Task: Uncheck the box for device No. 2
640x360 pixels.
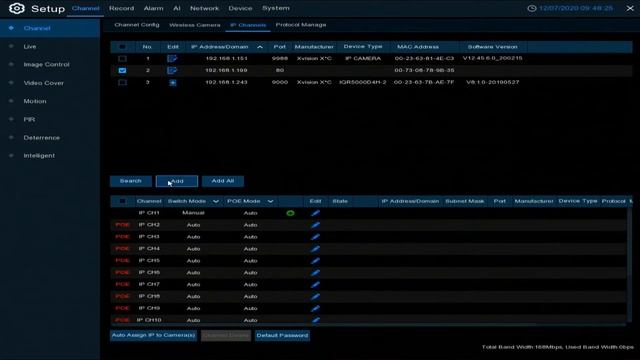Action: pos(122,70)
